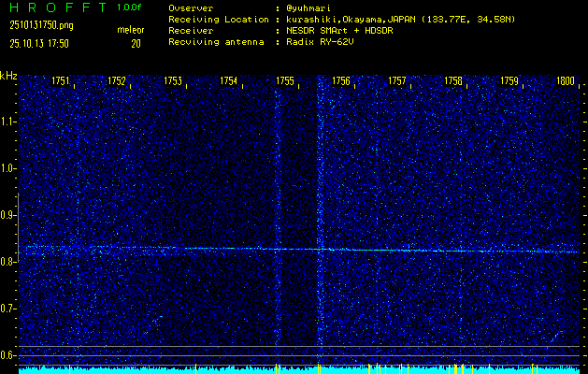This screenshot has height=374, width=588.
Task: Click the 'Receiver' field label
Action: pos(191,31)
